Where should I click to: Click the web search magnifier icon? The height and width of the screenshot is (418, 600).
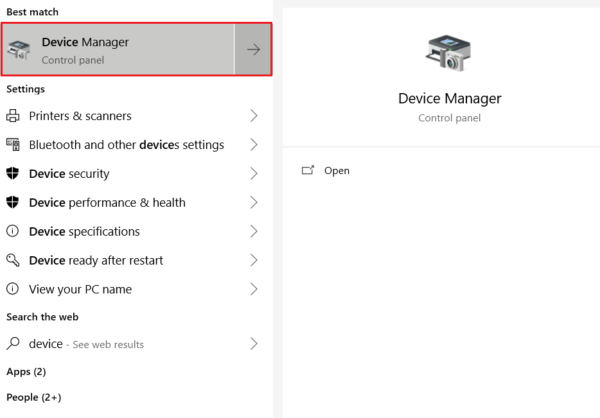click(x=13, y=343)
